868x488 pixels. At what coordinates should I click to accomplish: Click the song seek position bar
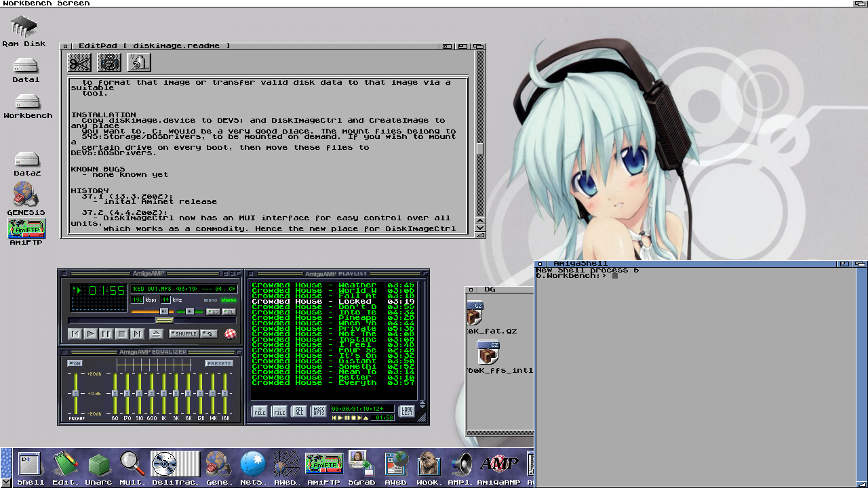click(152, 321)
